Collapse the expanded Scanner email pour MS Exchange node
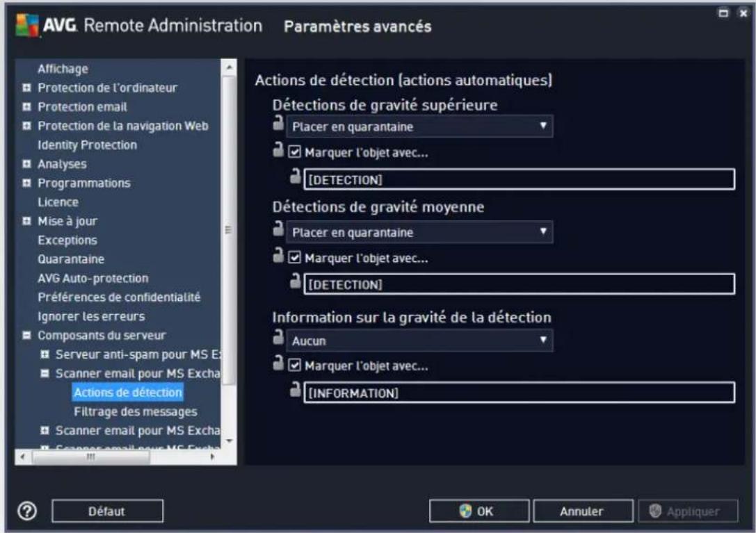This screenshot has height=533, width=756. (45, 373)
